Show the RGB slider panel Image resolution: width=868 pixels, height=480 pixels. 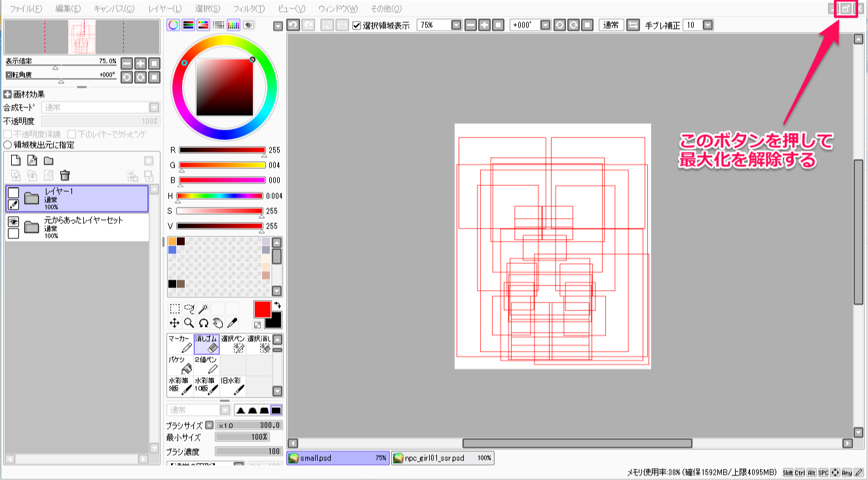(x=188, y=25)
